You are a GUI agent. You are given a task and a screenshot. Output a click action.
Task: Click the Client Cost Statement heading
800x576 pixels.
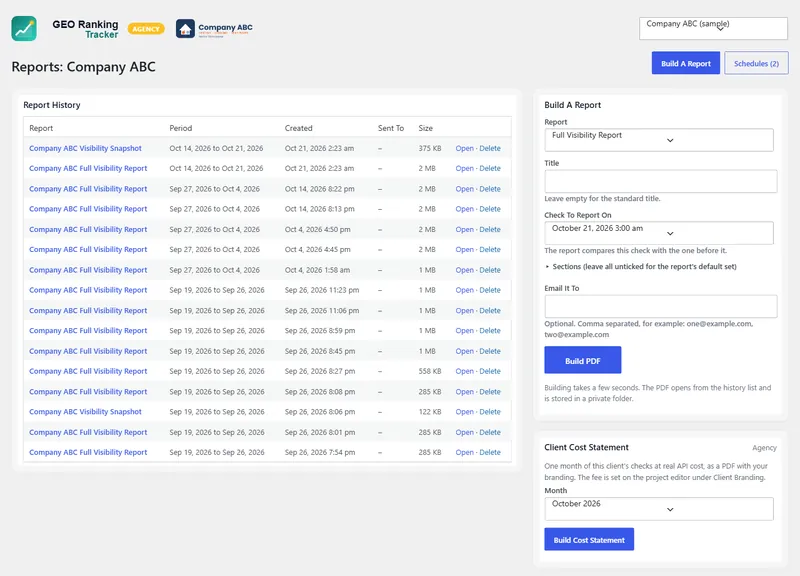pos(586,447)
